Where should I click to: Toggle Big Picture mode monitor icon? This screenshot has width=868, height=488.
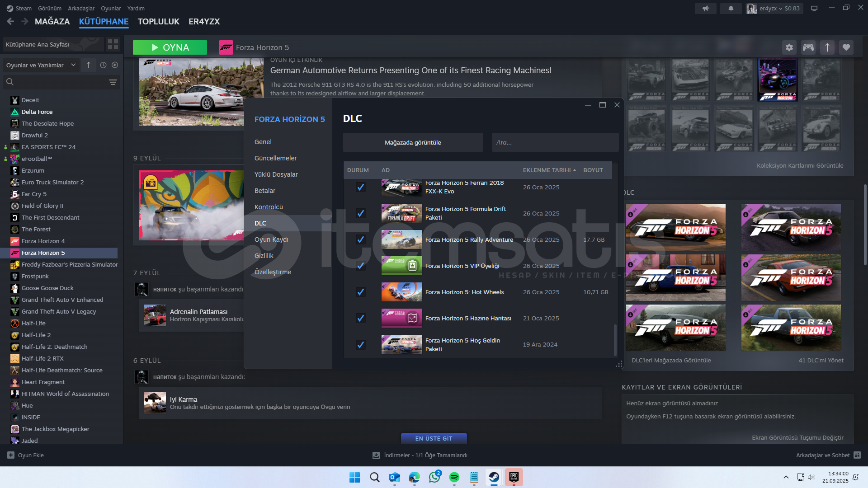pyautogui.click(x=814, y=9)
